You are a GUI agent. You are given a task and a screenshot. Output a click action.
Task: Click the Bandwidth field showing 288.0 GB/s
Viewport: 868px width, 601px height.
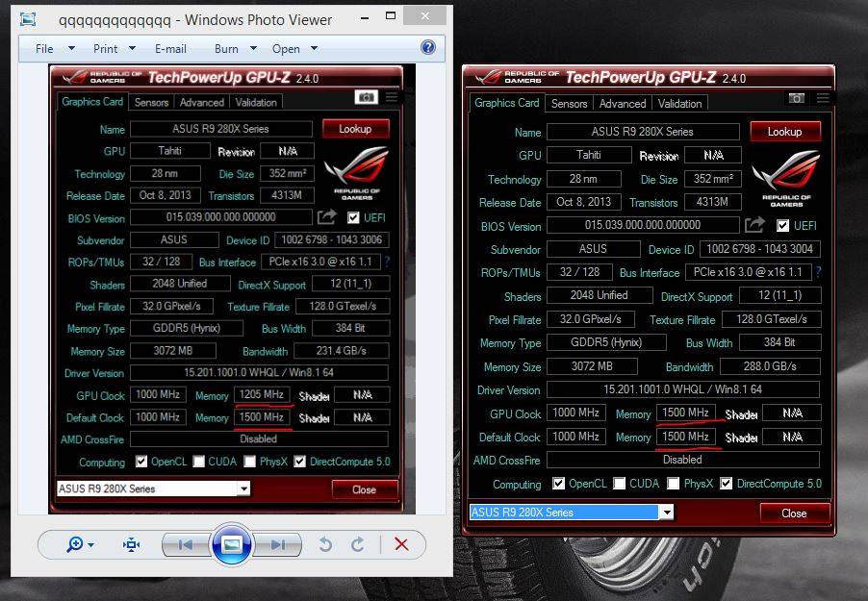pyautogui.click(x=770, y=366)
